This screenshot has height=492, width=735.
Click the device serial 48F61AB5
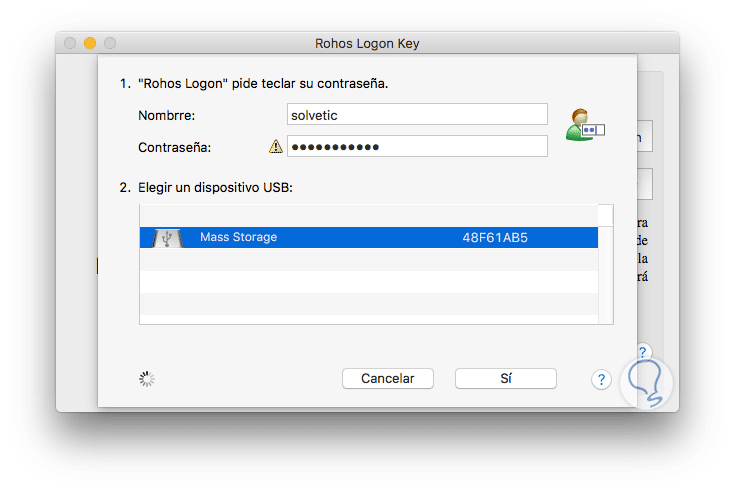point(495,238)
